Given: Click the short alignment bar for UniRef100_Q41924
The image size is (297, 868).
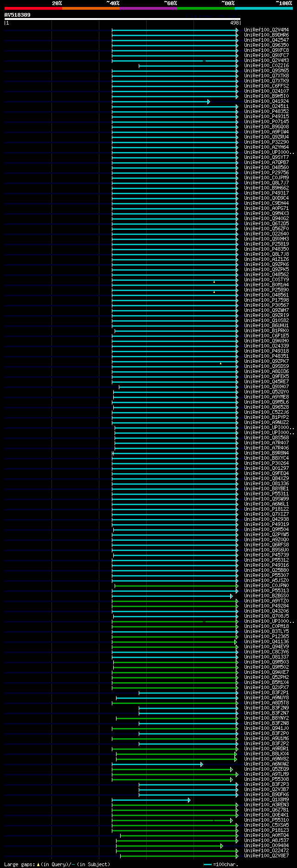Looking at the screenshot, I should click(x=161, y=101).
